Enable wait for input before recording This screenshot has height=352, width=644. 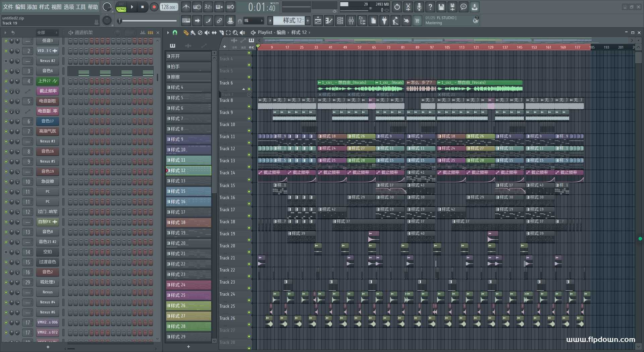click(197, 7)
